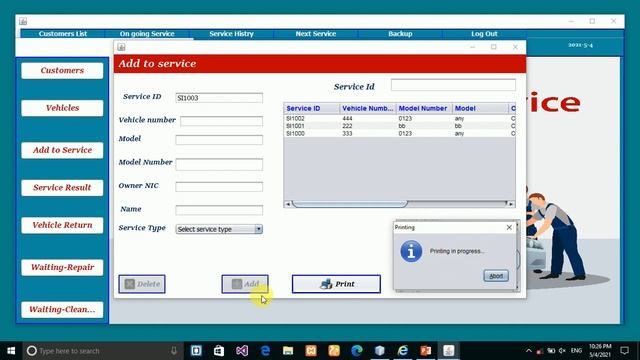
Task: Click the Vehicle Numb... column header
Action: click(x=368, y=108)
